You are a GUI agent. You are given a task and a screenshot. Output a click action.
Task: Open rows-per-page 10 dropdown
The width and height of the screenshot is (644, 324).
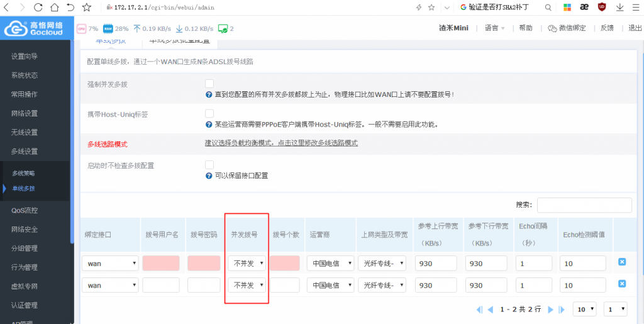pyautogui.click(x=585, y=310)
